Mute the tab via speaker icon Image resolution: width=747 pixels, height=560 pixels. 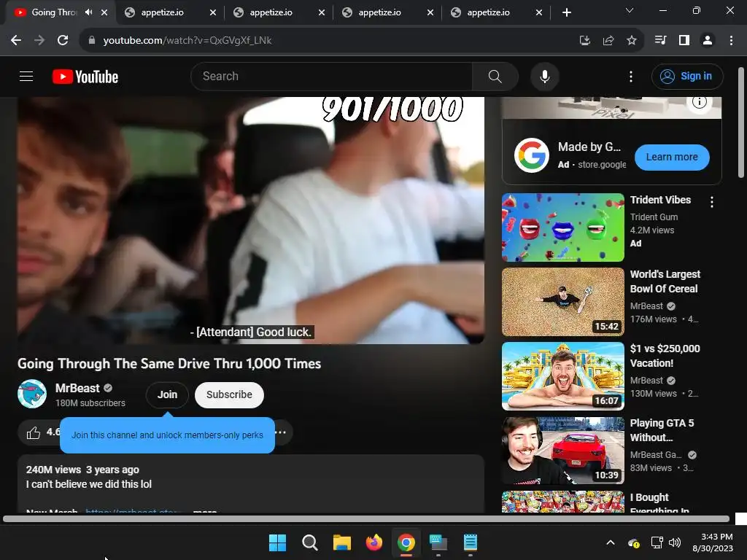click(88, 12)
